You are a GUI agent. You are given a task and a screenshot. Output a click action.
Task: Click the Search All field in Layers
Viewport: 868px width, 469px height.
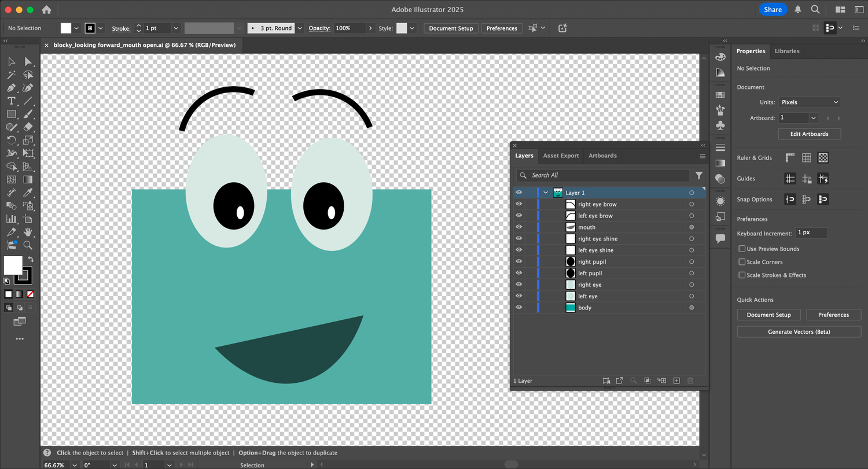603,175
